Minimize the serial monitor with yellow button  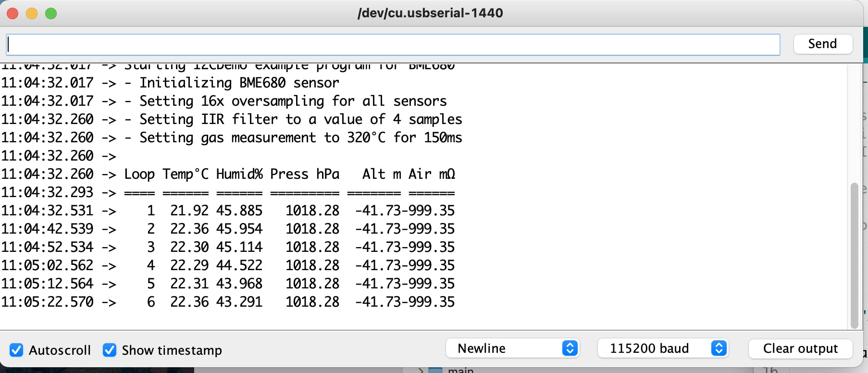[x=32, y=13]
